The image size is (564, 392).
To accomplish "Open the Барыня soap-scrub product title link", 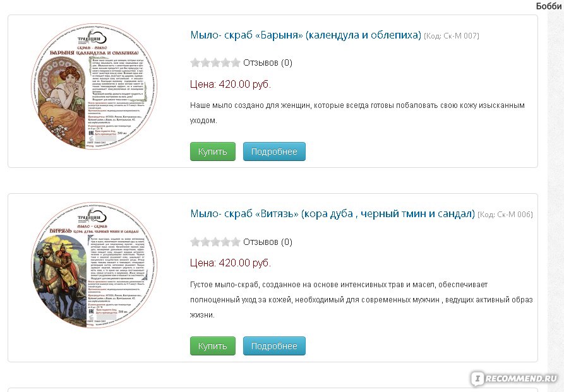I will [306, 35].
